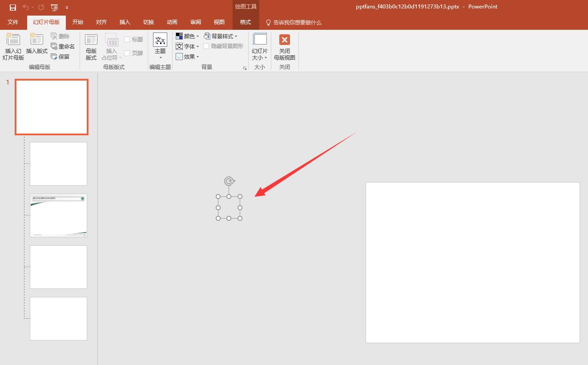The height and width of the screenshot is (365, 588).
Task: Click the Save icon in quick access toolbar
Action: click(12, 7)
